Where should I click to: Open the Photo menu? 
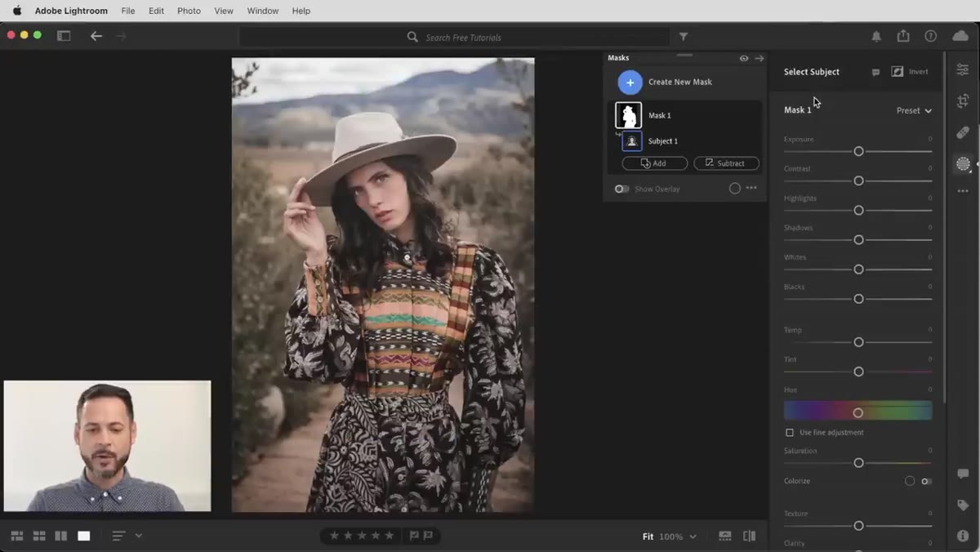(x=189, y=11)
